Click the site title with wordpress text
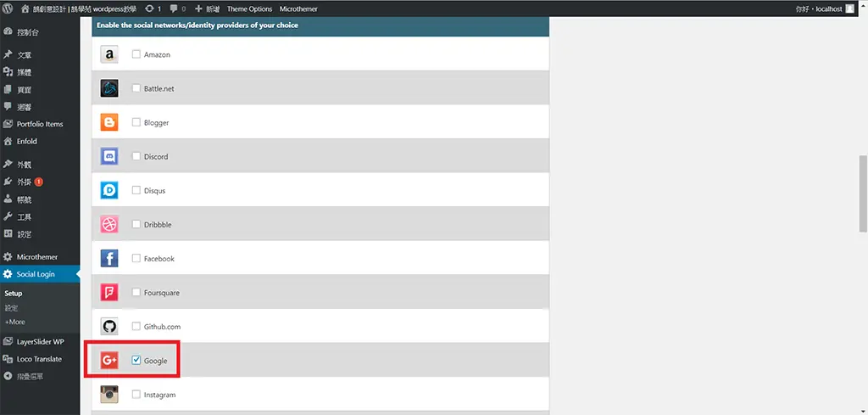The height and width of the screenshot is (415, 868). [x=85, y=8]
